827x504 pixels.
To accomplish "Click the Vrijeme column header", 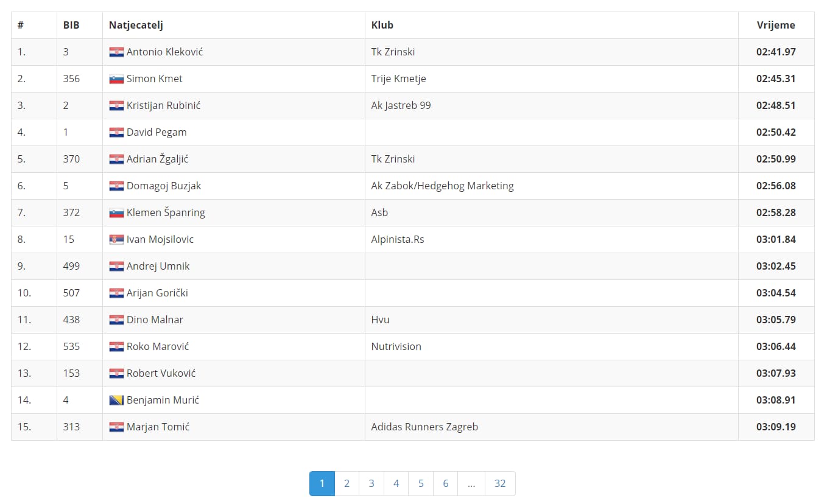I will (x=776, y=26).
